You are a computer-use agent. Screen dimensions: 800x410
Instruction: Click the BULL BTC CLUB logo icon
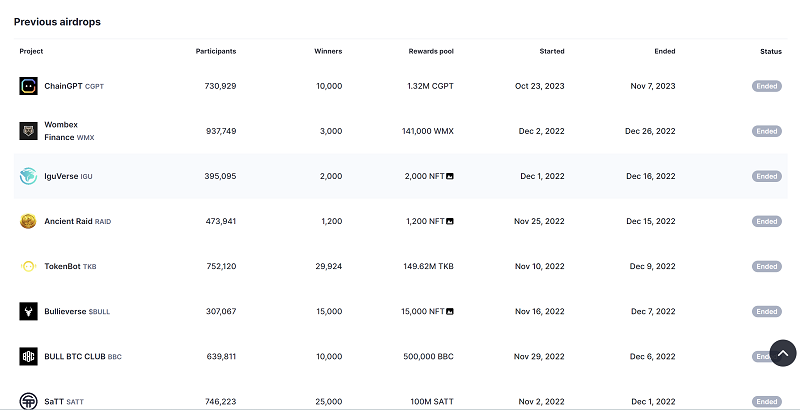tap(28, 356)
